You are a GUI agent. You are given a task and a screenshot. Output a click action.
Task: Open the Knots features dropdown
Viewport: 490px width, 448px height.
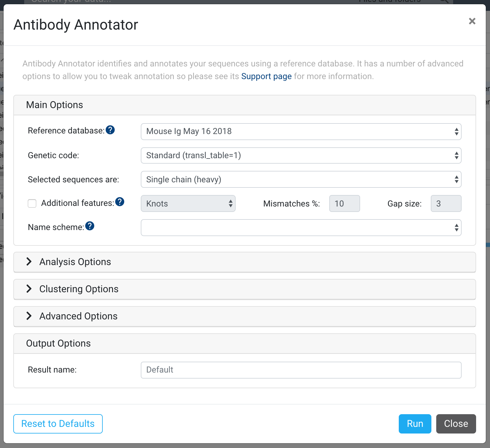188,203
